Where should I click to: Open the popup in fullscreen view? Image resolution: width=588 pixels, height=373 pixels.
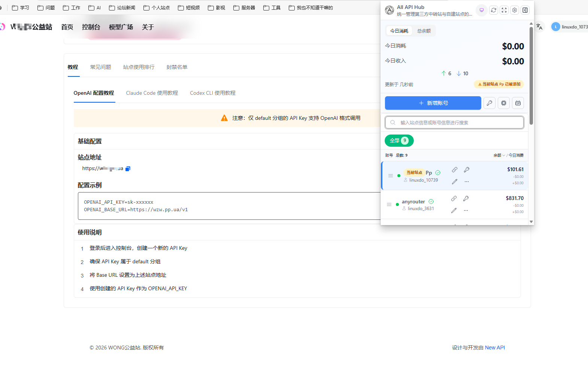click(x=504, y=10)
